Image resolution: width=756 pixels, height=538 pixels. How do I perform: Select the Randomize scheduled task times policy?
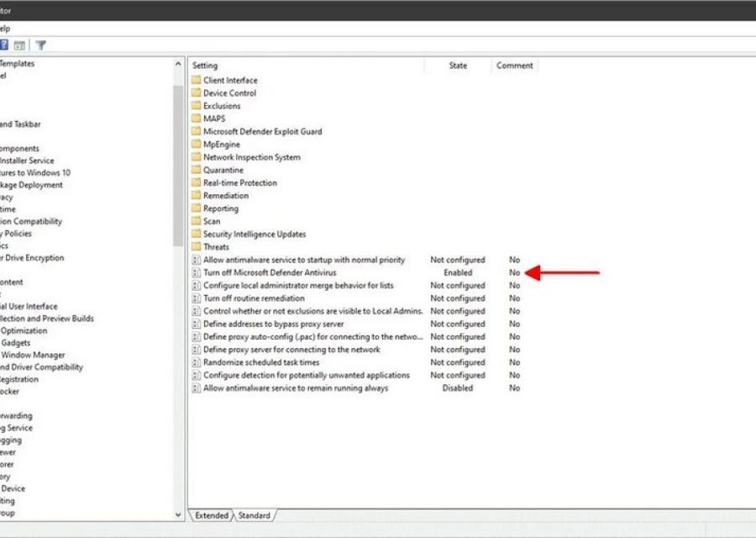tap(261, 362)
